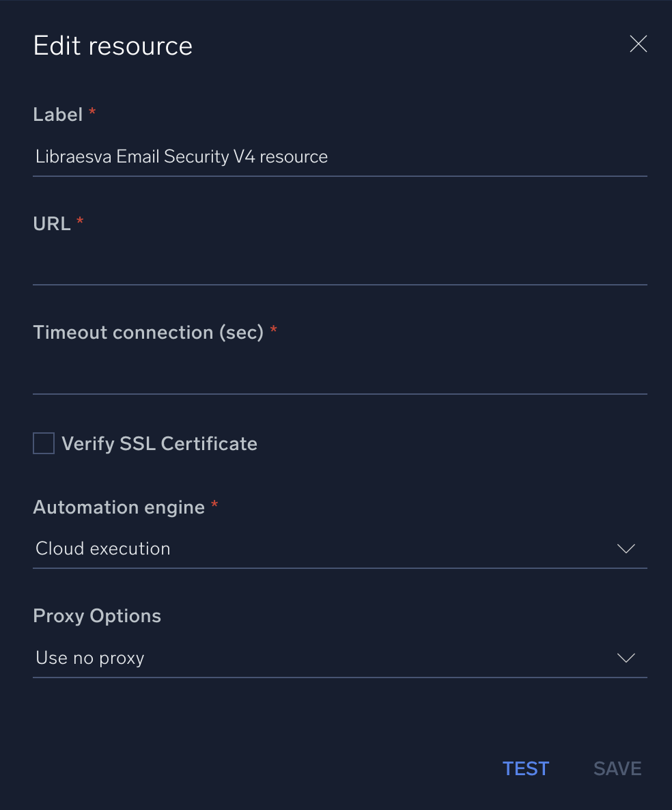
Task: Click the URL field caption
Action: point(52,224)
